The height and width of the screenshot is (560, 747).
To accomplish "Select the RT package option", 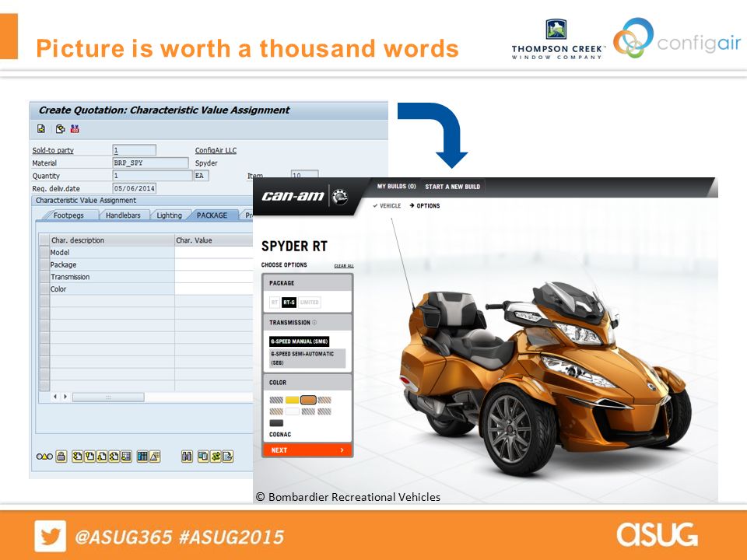I will point(275,302).
